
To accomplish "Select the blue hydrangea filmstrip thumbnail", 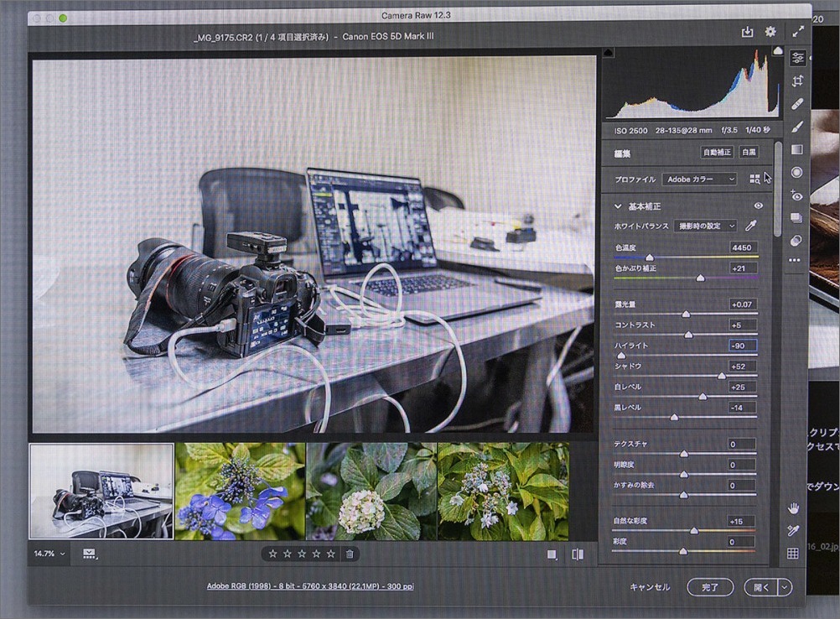I will [240, 491].
